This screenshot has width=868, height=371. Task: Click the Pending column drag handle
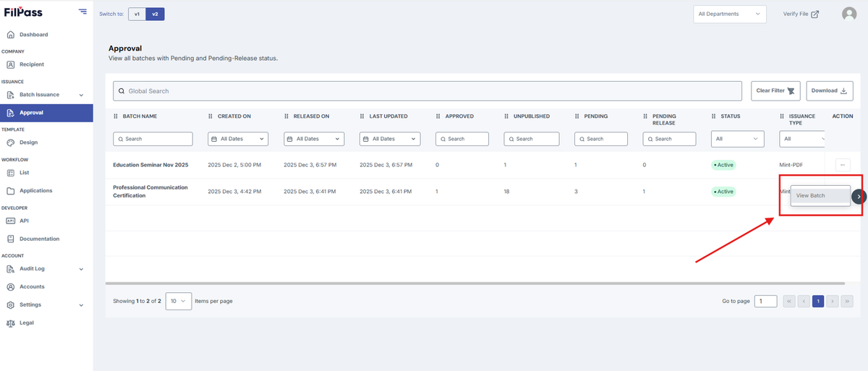[x=577, y=116]
